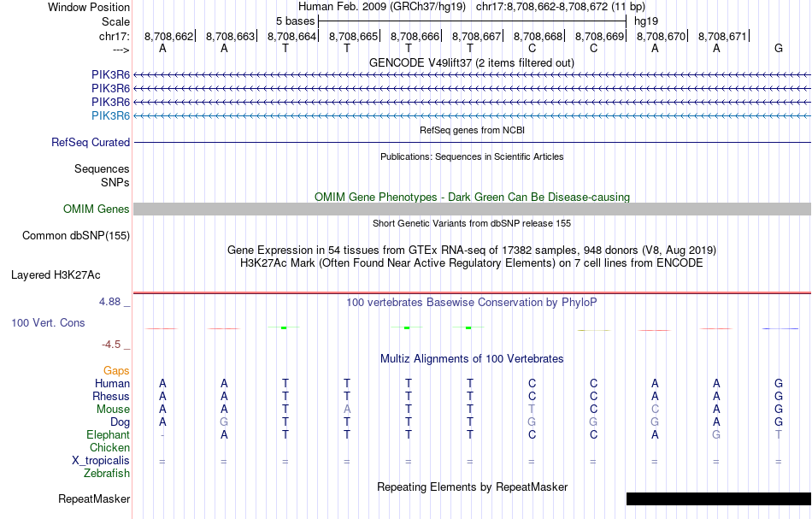The image size is (812, 519).
Task: Click the H3K27Ac Mark track title
Action: click(472, 263)
